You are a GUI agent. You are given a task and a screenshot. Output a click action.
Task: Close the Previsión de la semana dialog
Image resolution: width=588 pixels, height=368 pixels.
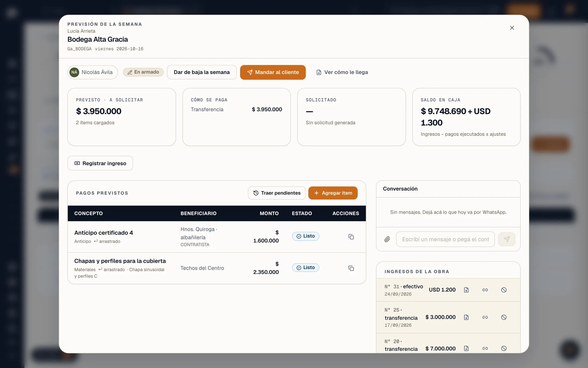(512, 28)
